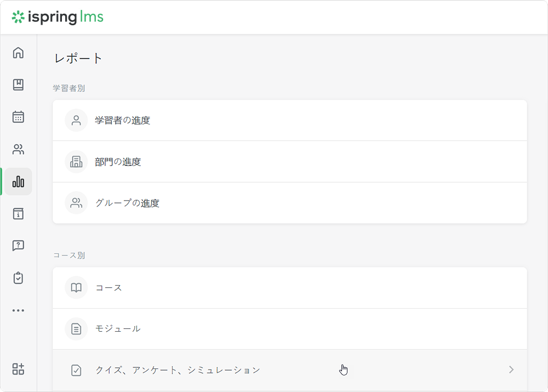Click chevron arrow on quiz report row

[x=511, y=370]
